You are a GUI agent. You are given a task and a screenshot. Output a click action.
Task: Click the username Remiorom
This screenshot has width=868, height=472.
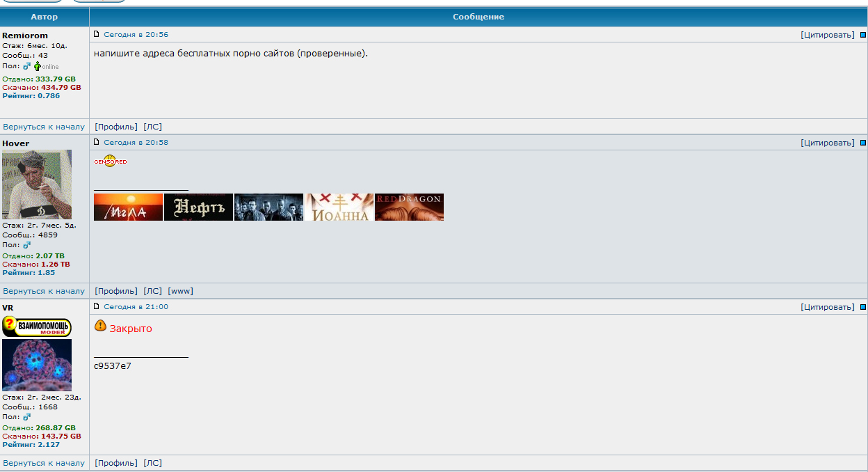(x=25, y=36)
